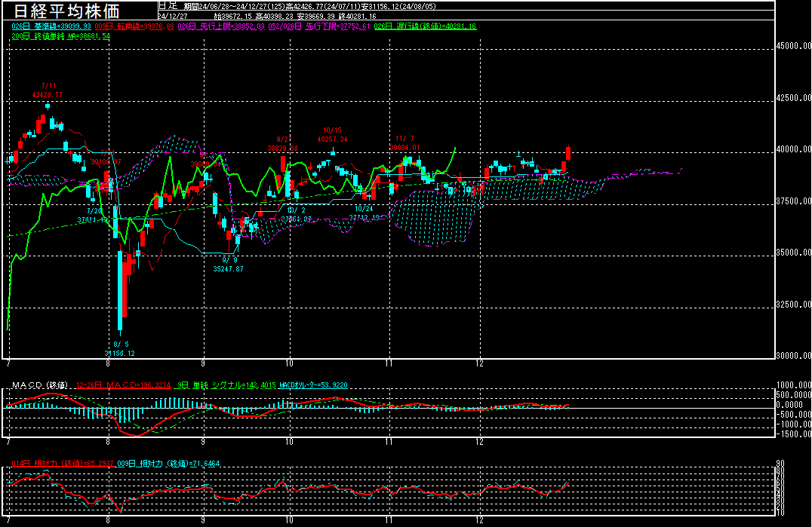Click the 37500.00 price axis label

793,201
